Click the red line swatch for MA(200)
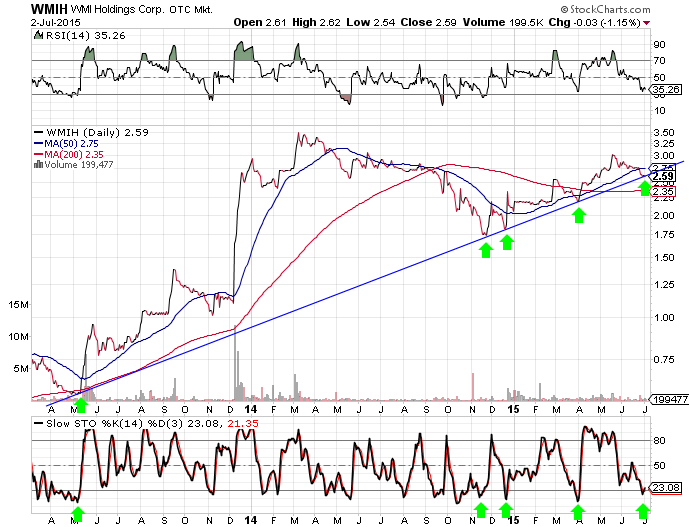The width and height of the screenshot is (689, 527). click(39, 154)
